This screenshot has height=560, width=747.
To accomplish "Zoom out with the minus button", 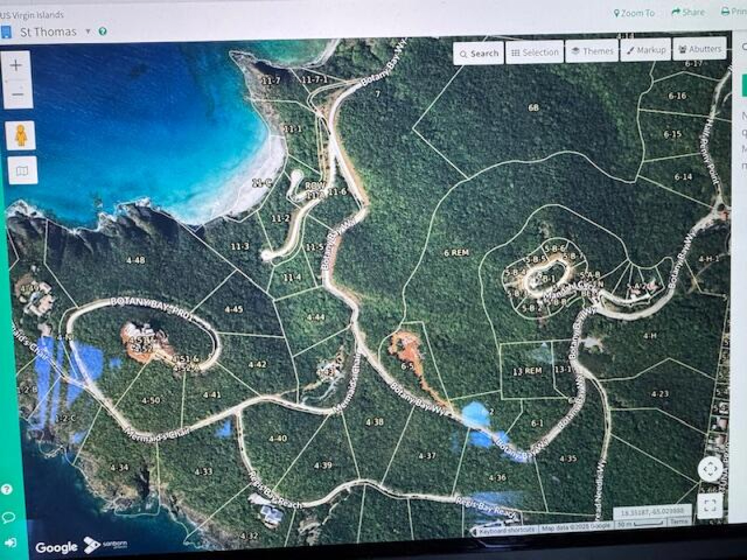I will 17,94.
